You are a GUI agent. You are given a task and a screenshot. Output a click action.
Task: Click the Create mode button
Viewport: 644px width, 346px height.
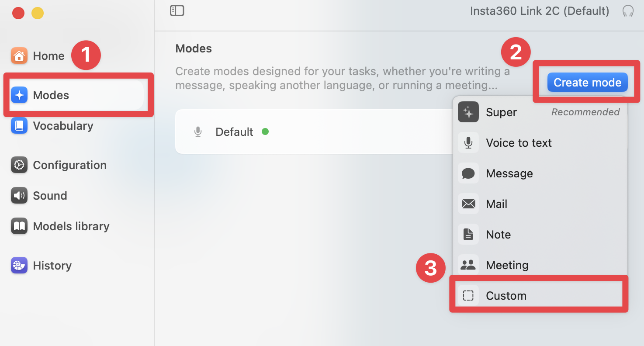click(x=587, y=83)
